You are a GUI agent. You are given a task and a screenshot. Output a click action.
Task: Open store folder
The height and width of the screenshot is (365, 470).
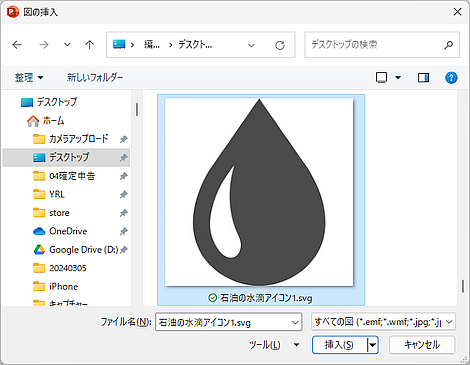pyautogui.click(x=51, y=213)
